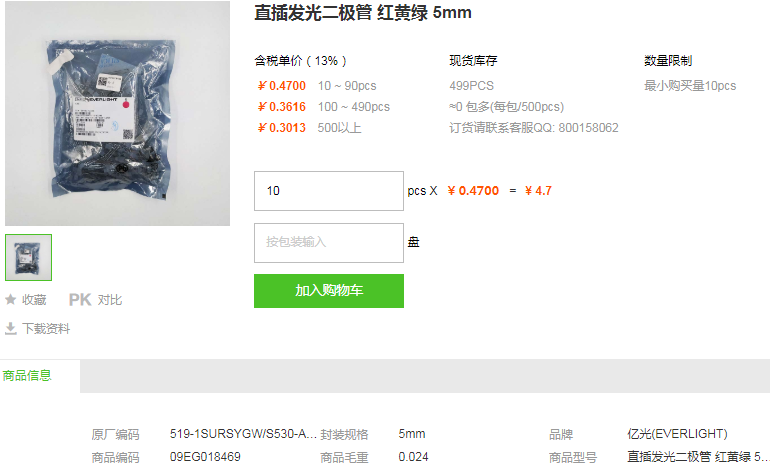Select the small product thumbnail
Screen dimensions: 770x464
point(28,257)
